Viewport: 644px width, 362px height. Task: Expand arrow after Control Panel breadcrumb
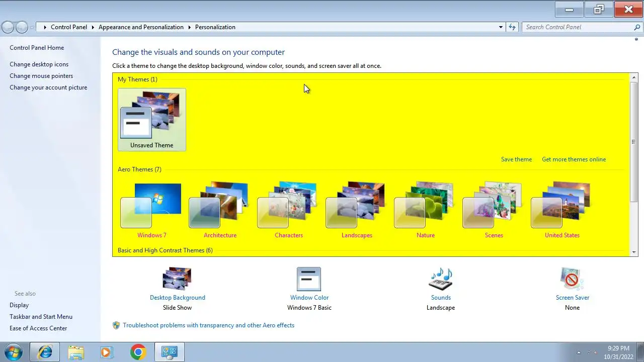point(93,27)
